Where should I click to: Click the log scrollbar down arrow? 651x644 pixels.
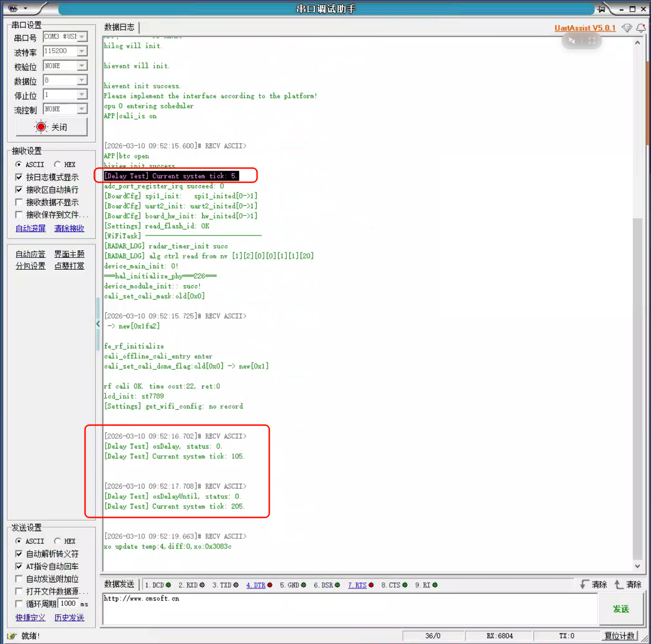[x=637, y=566]
